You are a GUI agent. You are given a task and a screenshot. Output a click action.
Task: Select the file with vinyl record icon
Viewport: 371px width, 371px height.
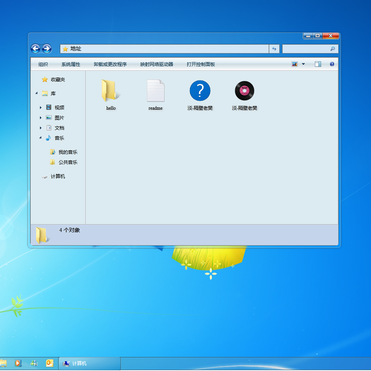244,95
